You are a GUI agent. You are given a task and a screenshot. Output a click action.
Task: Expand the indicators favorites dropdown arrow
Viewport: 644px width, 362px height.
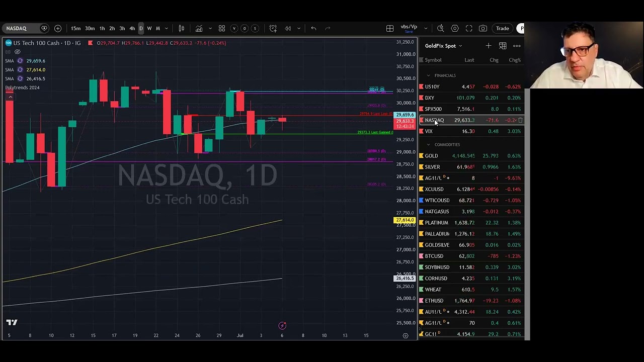pos(210,29)
